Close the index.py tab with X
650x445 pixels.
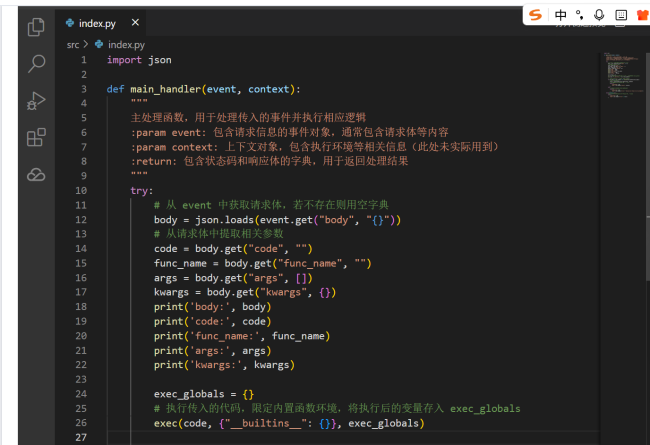135,22
